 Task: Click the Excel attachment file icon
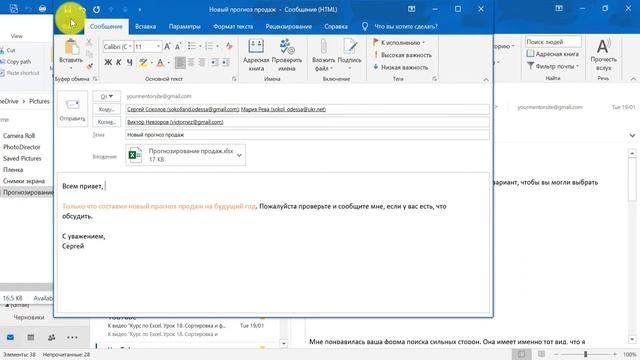coord(135,155)
